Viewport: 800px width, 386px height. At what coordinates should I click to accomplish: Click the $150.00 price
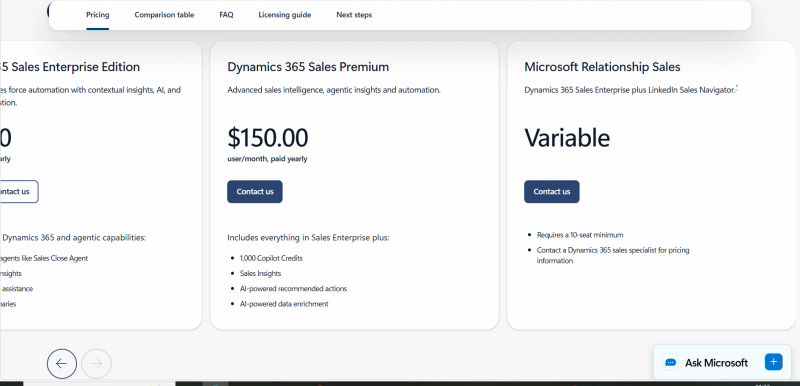[267, 138]
